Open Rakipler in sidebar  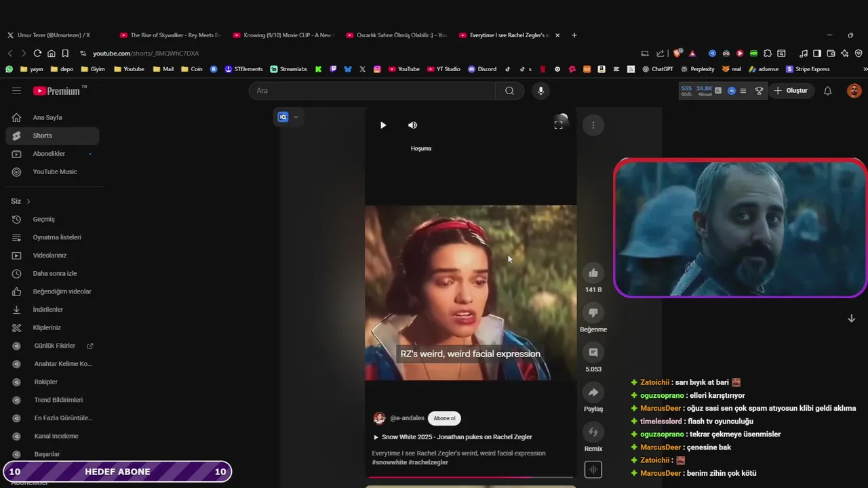[x=52, y=382]
